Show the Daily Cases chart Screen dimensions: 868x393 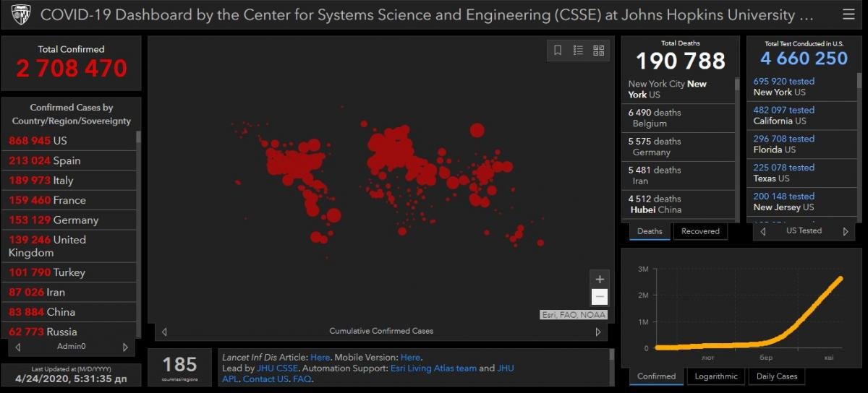click(x=777, y=376)
